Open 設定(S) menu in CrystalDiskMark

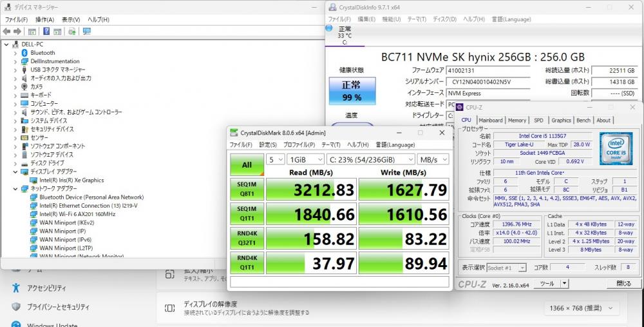pyautogui.click(x=268, y=144)
